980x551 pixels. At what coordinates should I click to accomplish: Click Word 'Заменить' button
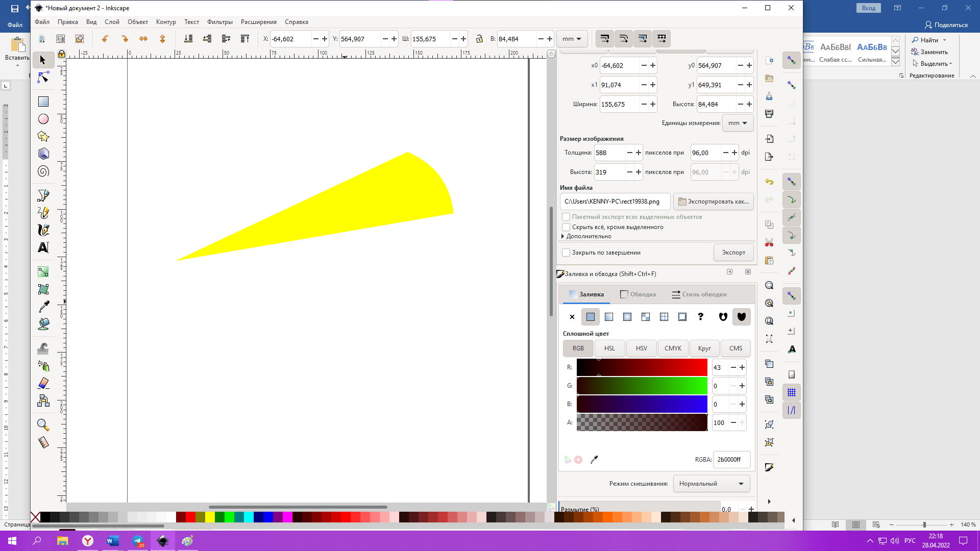tap(930, 52)
